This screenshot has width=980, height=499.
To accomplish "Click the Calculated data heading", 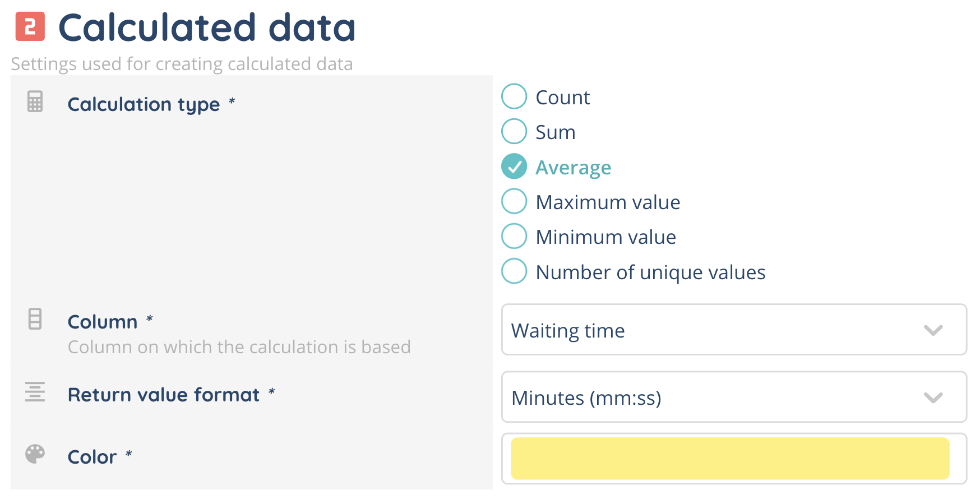I will point(207,27).
